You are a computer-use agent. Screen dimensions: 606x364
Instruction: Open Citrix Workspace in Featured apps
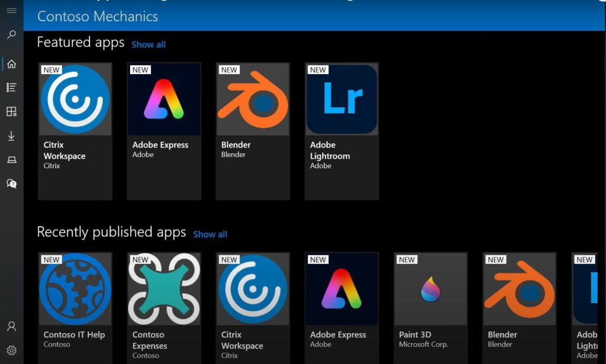[x=75, y=131]
